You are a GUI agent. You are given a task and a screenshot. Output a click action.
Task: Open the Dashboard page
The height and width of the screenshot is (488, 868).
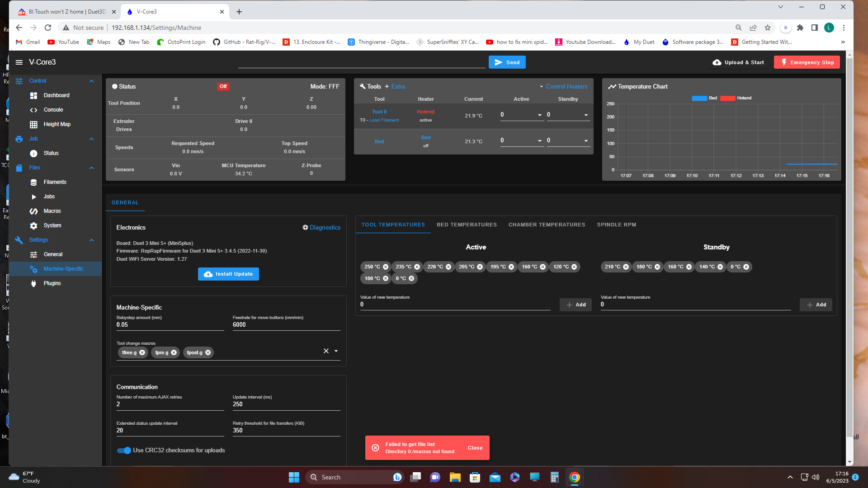56,95
